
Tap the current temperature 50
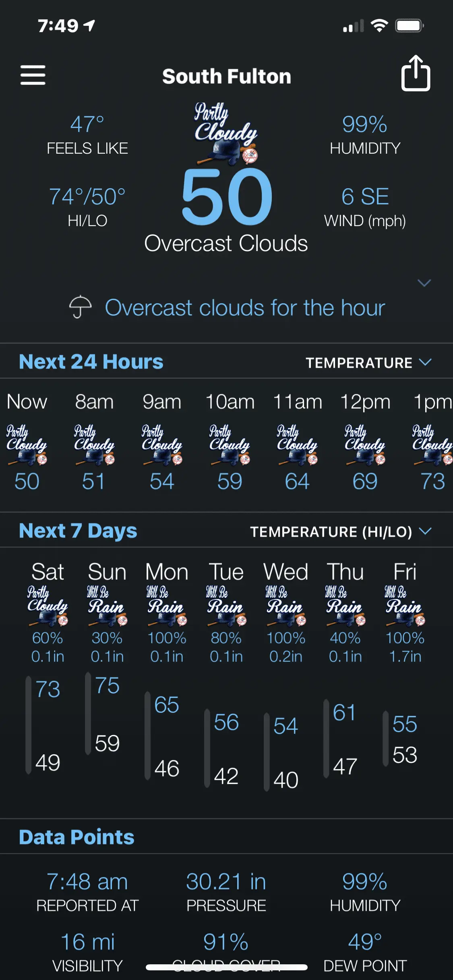(x=227, y=196)
